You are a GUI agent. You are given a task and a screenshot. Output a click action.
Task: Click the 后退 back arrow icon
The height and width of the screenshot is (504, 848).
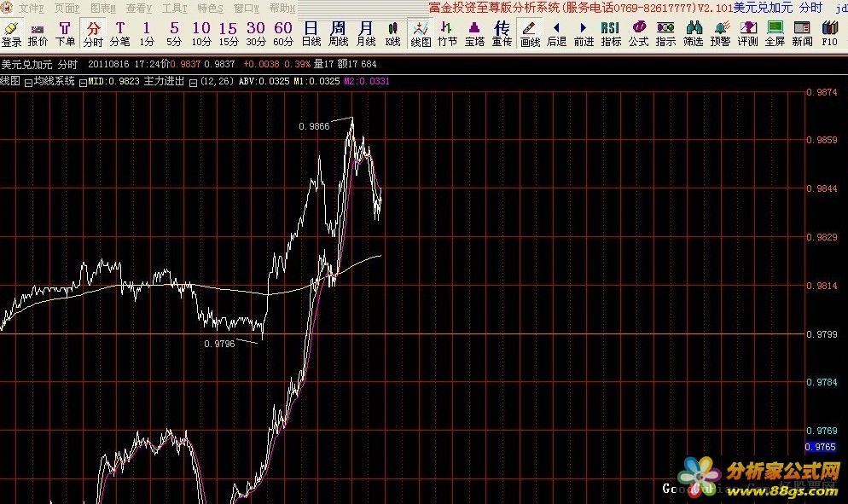556,33
